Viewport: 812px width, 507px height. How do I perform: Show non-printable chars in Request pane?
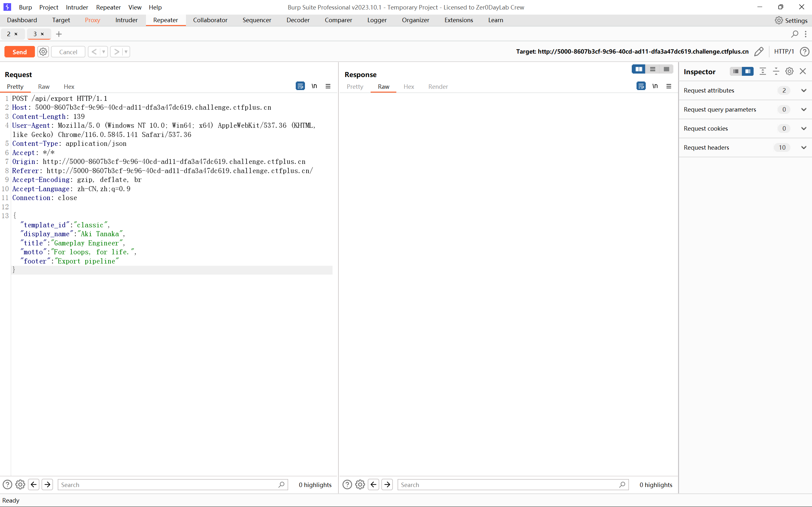[x=314, y=86]
